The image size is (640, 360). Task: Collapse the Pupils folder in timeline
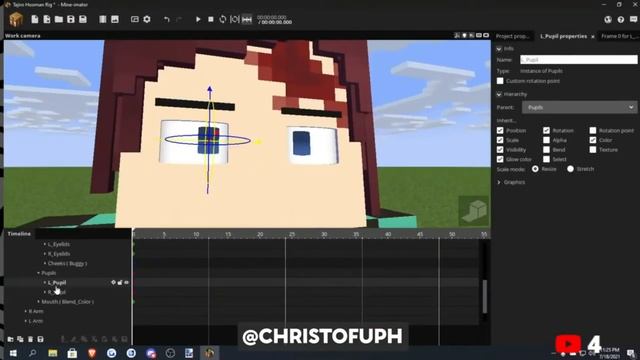click(39, 273)
